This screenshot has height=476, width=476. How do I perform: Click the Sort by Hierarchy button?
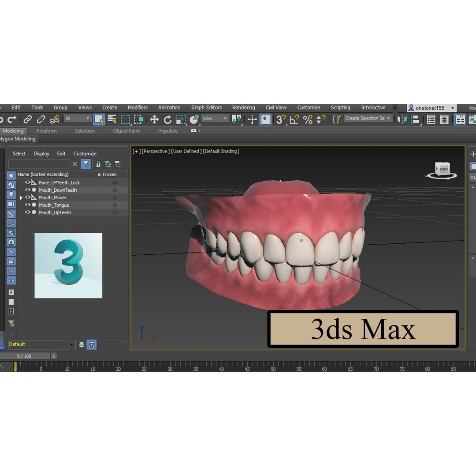91,345
